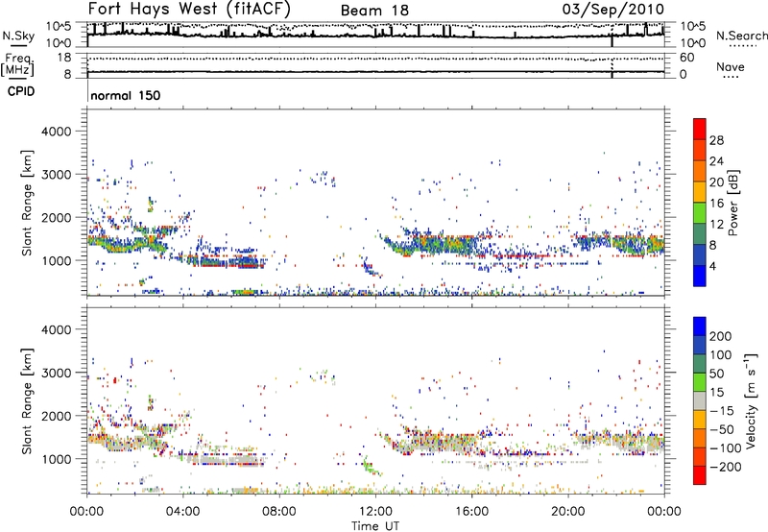Click the '18' frequency tick value
Image resolution: width=768 pixels, height=532 pixels.
63,58
